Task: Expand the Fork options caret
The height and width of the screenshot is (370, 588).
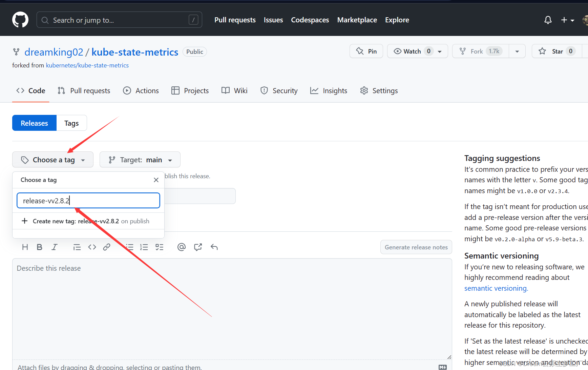Action: pyautogui.click(x=517, y=52)
